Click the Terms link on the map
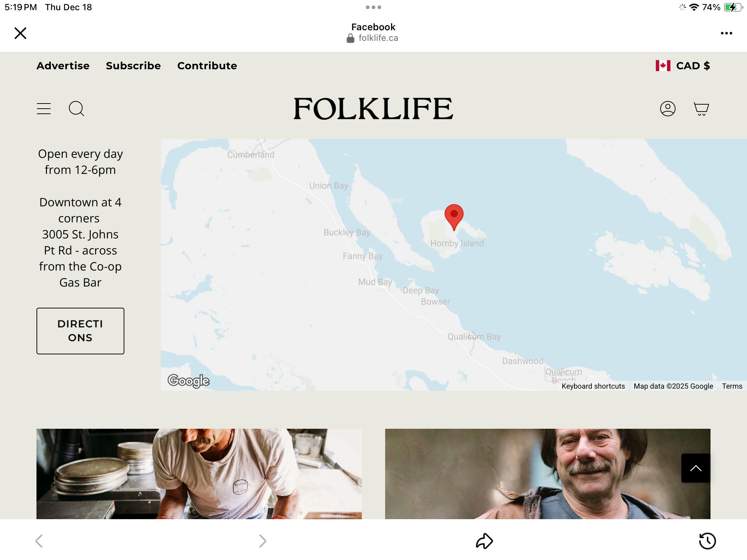Screen dimensions: 747x560 point(732,386)
